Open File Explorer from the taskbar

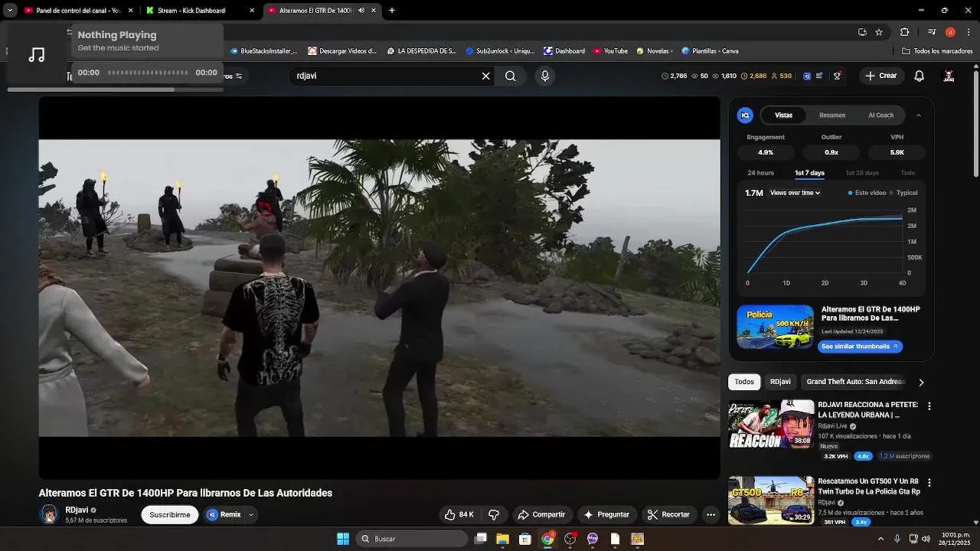click(x=502, y=539)
